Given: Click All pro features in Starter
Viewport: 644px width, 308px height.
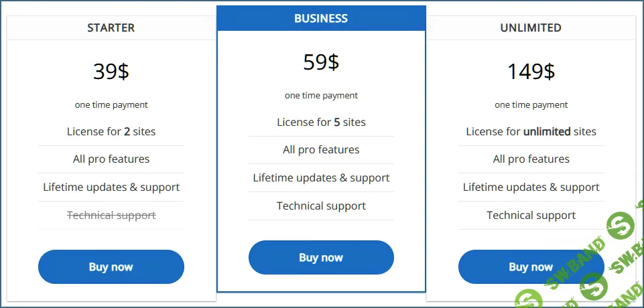Looking at the screenshot, I should point(111,159).
